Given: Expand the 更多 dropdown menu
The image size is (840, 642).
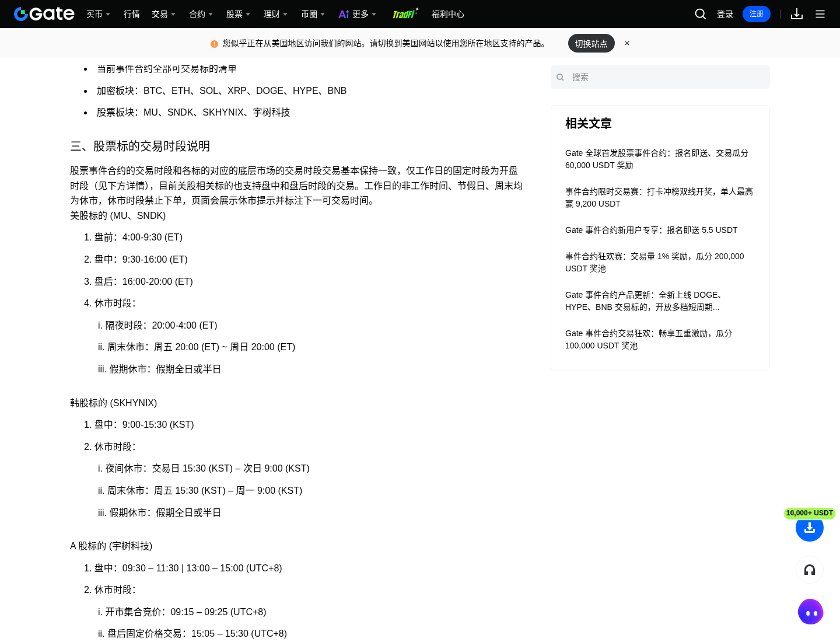Looking at the screenshot, I should tap(358, 14).
